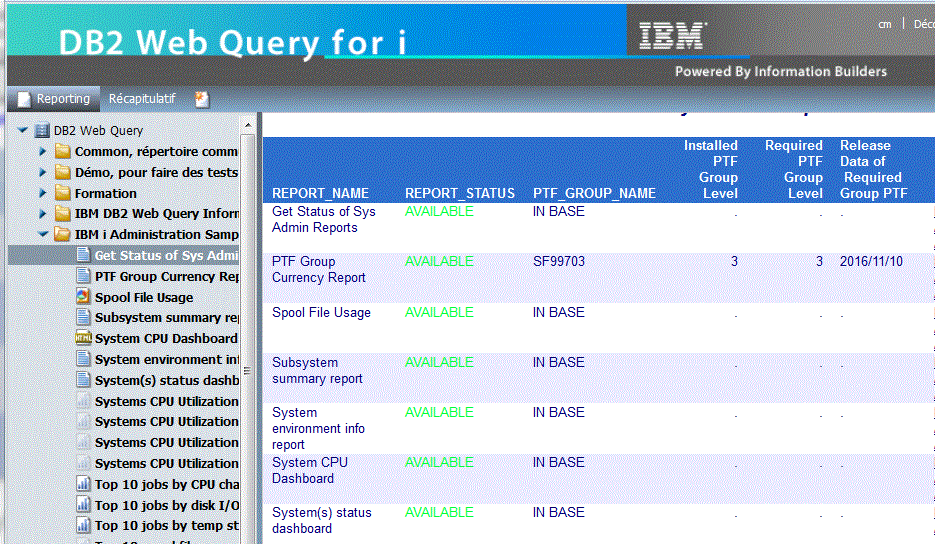The width and height of the screenshot is (935, 544).
Task: Click the Top 10 jobs by CPU chart icon
Action: click(x=83, y=484)
